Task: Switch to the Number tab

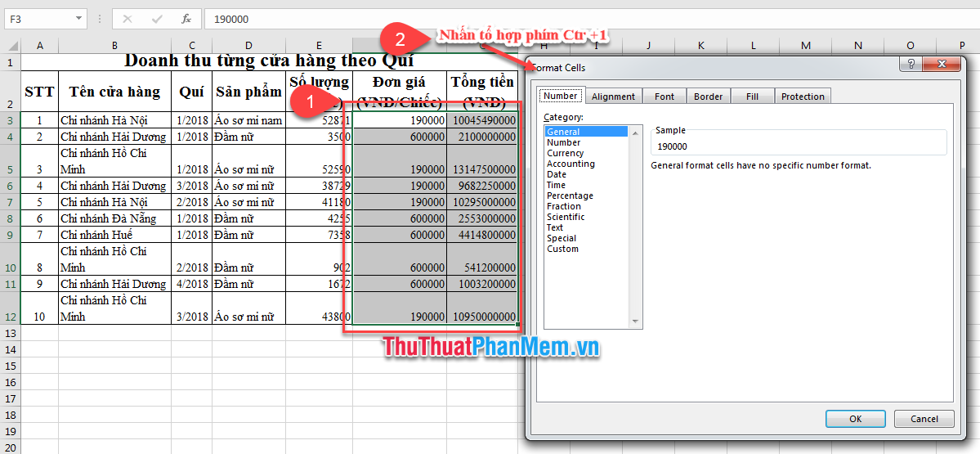Action: (x=560, y=96)
